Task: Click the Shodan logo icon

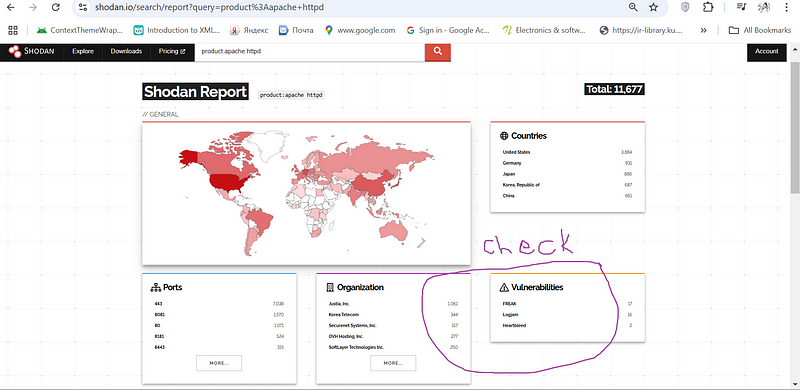Action: coord(15,52)
